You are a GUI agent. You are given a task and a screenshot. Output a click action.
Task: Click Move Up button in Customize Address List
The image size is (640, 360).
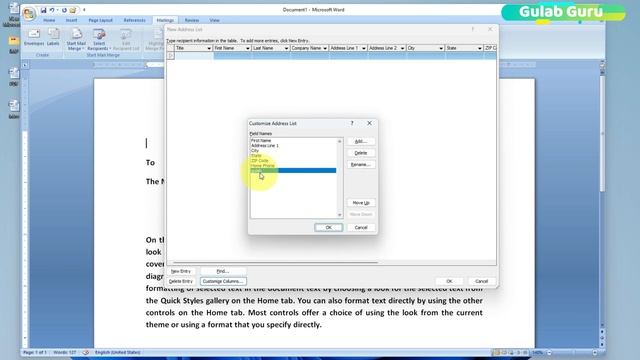[x=361, y=203]
